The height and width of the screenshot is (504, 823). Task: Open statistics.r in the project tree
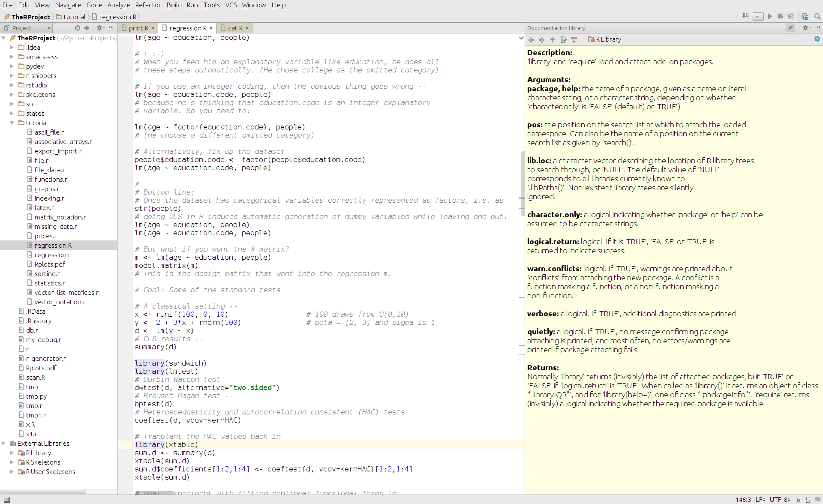coord(50,283)
